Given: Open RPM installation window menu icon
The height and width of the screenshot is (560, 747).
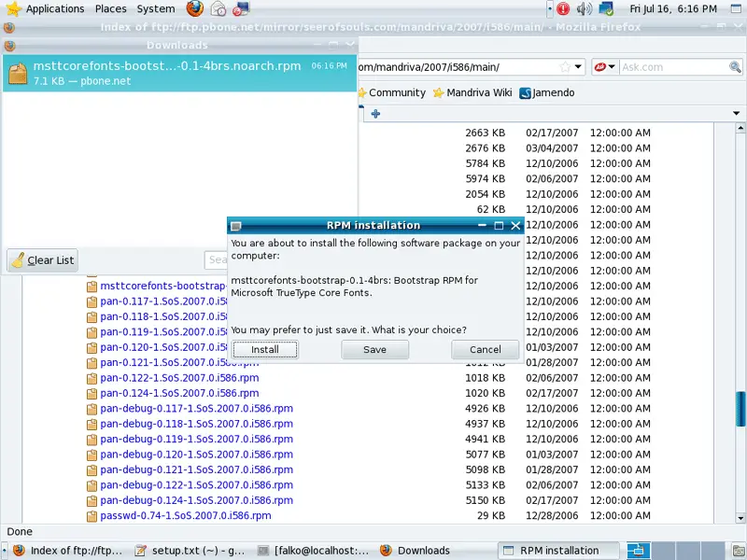Looking at the screenshot, I should pos(236,226).
